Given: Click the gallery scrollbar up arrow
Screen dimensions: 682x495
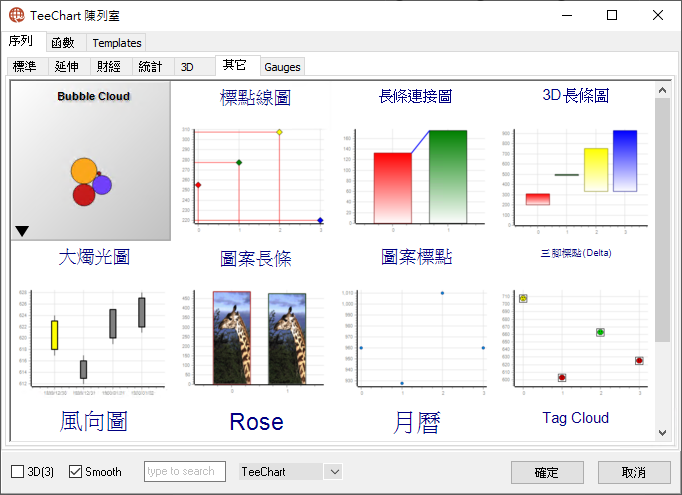Looking at the screenshot, I should [662, 90].
